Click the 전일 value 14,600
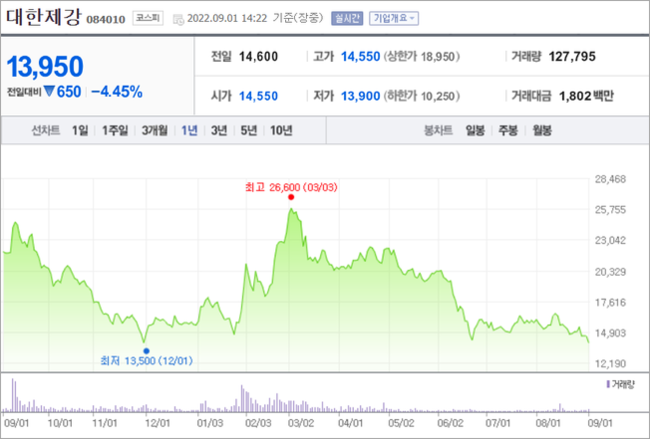 coord(258,56)
